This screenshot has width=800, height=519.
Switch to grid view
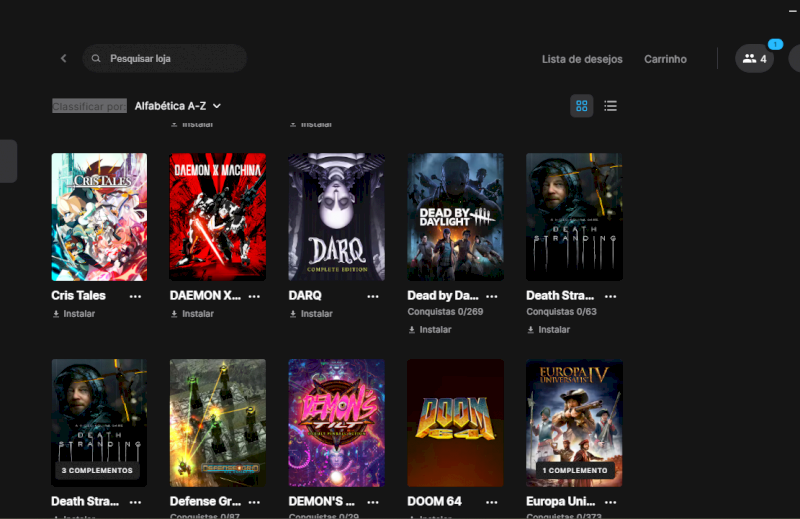coord(582,106)
